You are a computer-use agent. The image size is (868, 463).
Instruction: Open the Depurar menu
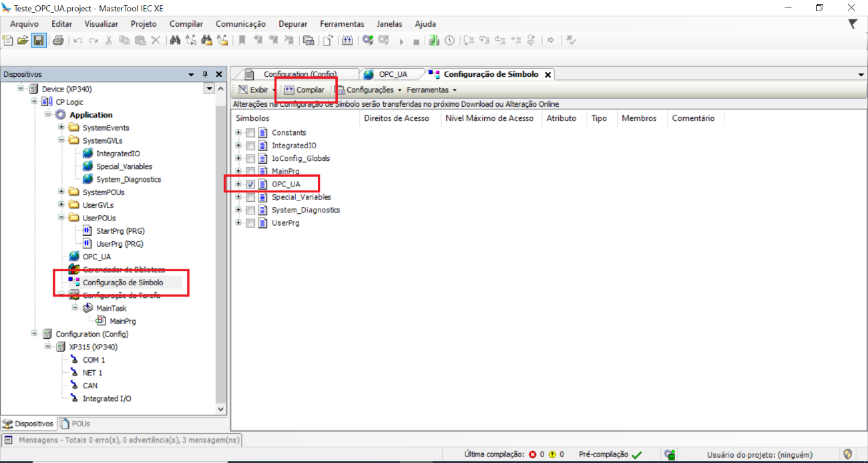pos(292,24)
